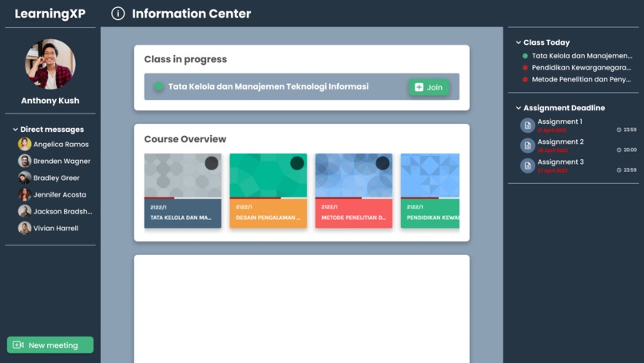Select Tata Kelola dan Manajemen... in Class Today

(x=582, y=56)
